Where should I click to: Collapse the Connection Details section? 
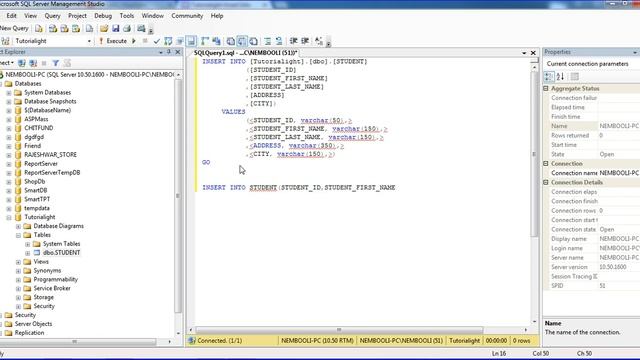coord(546,182)
